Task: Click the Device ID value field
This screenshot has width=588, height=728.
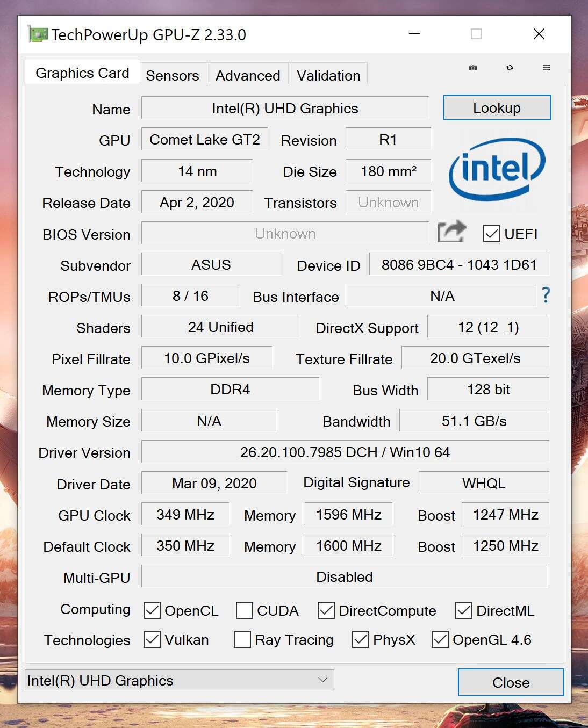Action: coord(459,265)
